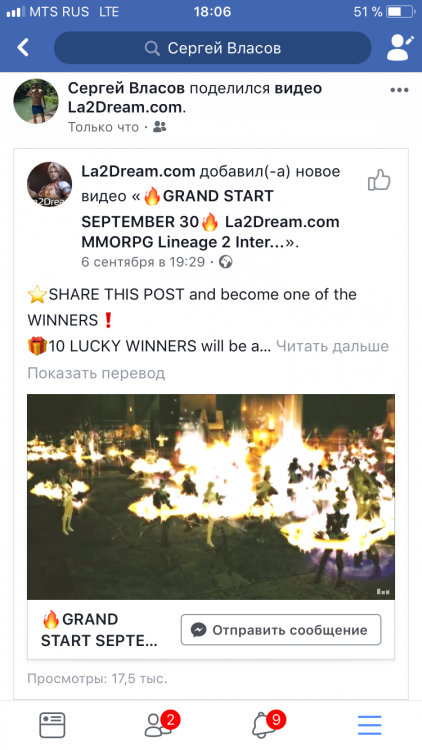Tap the friends audience icon near Только что
422x750 pixels.
[x=160, y=127]
